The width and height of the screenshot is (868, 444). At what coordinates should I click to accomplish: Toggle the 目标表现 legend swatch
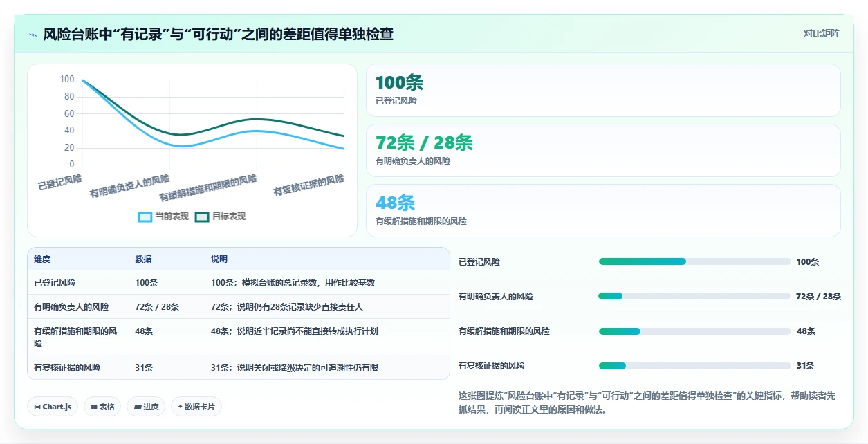coord(202,216)
